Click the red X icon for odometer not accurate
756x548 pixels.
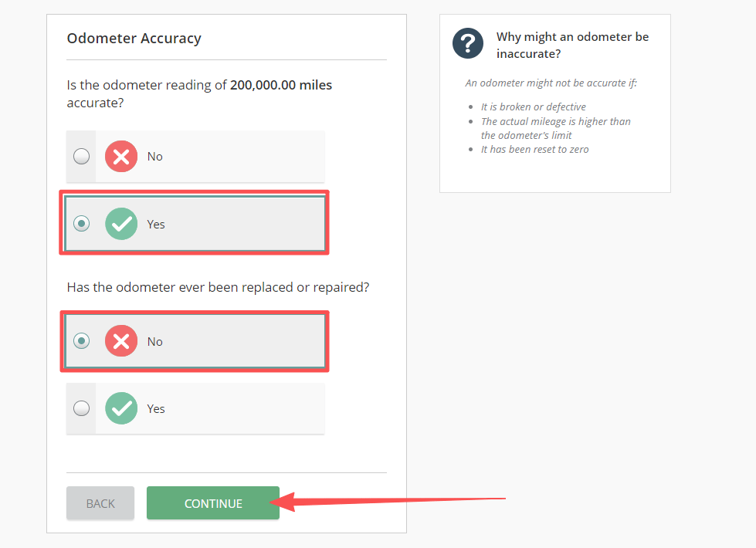121,157
